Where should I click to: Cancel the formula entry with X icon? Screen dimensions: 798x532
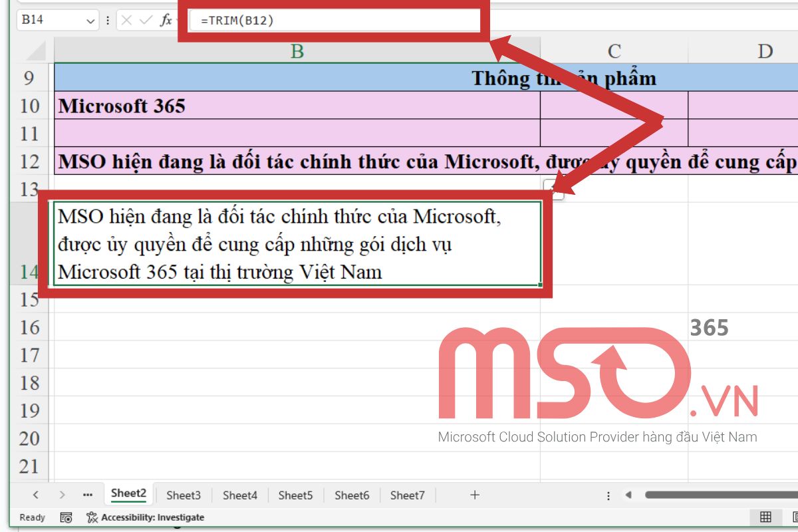pyautogui.click(x=127, y=21)
